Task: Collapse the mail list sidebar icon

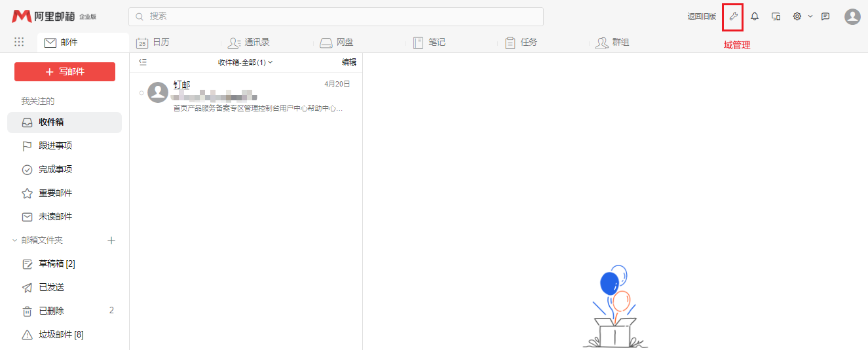Action: 143,62
